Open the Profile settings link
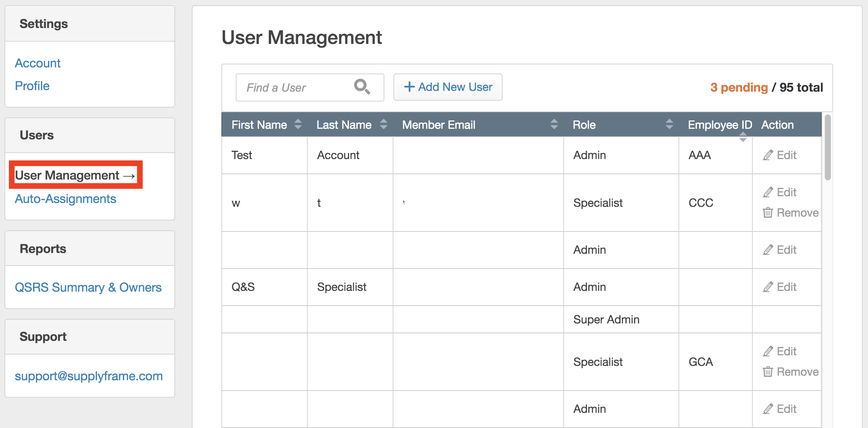This screenshot has height=428, width=868. pos(32,86)
